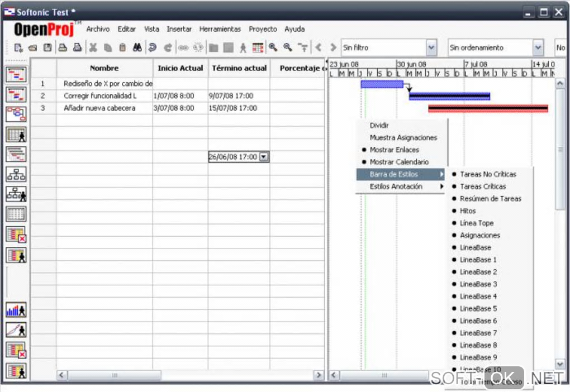Open the Network diagram view in the sidebar
Image resolution: width=570 pixels, height=392 pixels.
tap(16, 114)
